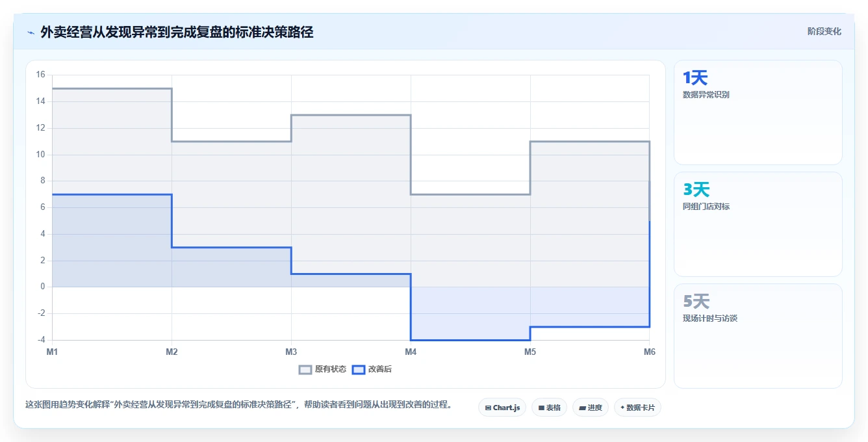Image resolution: width=868 pixels, height=442 pixels.
Task: Click the M5 axis label
Action: click(530, 352)
